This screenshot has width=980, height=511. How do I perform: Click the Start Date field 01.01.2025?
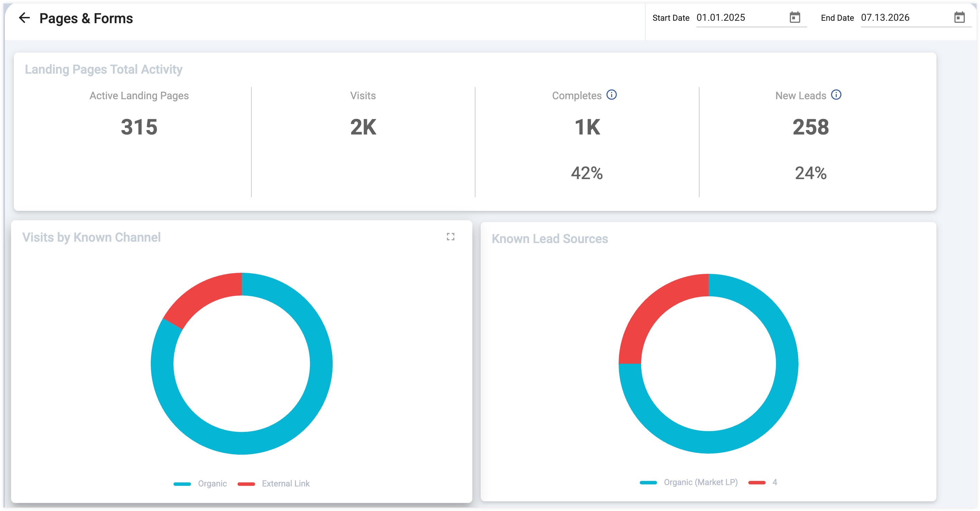click(751, 18)
